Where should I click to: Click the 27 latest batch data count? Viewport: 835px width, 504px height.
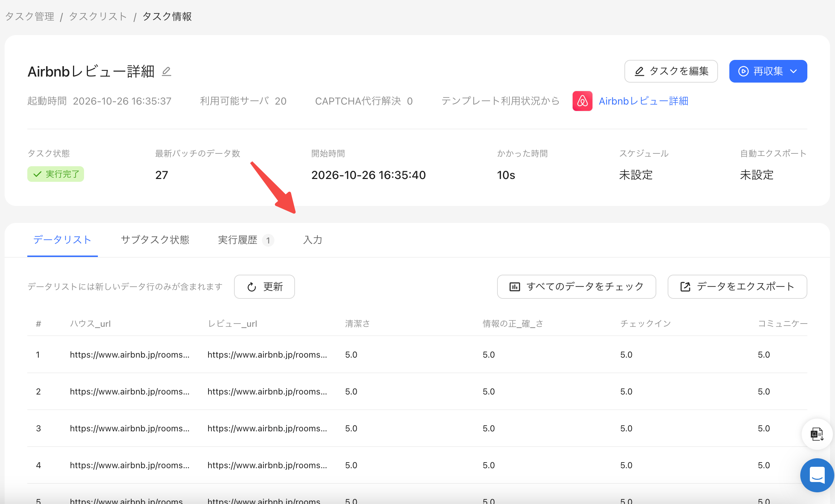(162, 175)
